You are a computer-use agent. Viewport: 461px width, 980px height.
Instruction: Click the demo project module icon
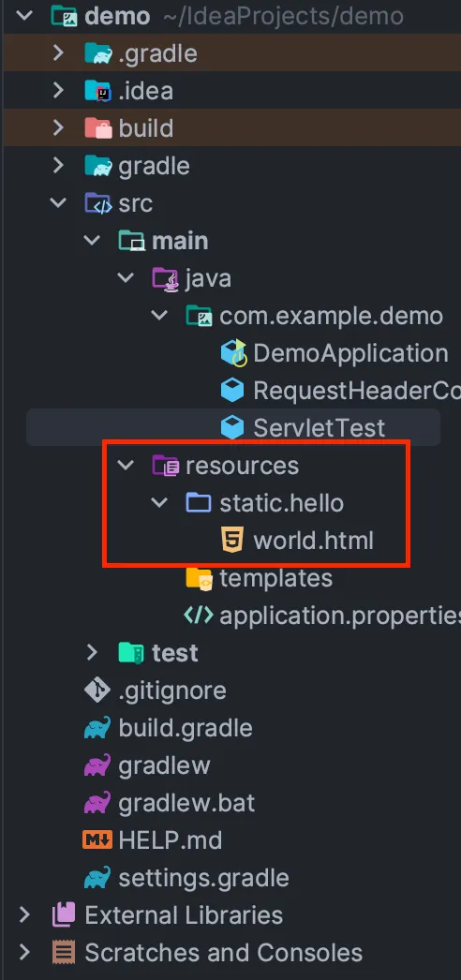click(63, 16)
